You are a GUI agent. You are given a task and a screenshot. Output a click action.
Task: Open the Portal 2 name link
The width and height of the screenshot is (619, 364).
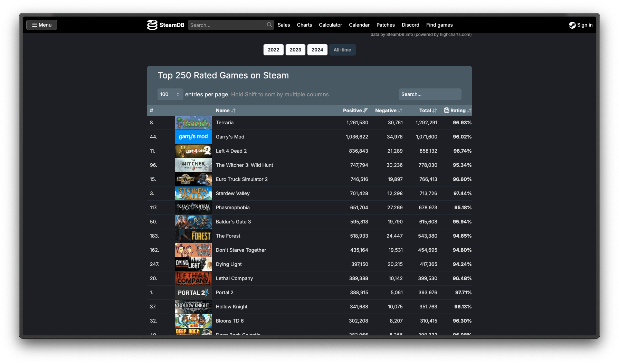tap(225, 293)
